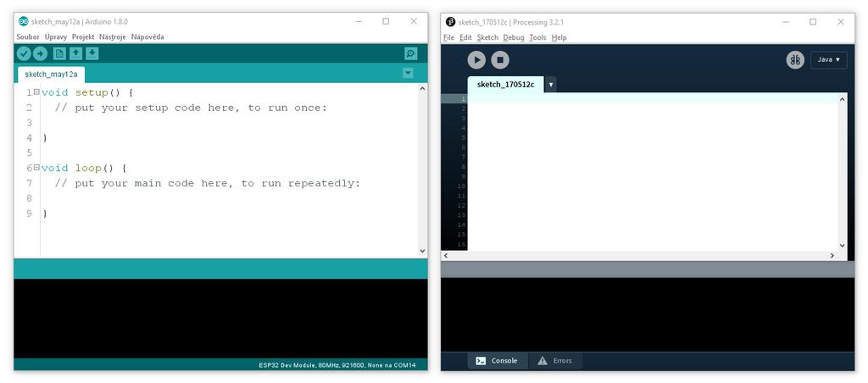Image resolution: width=868 pixels, height=383 pixels.
Task: Click Arduino logo in title bar
Action: click(23, 21)
